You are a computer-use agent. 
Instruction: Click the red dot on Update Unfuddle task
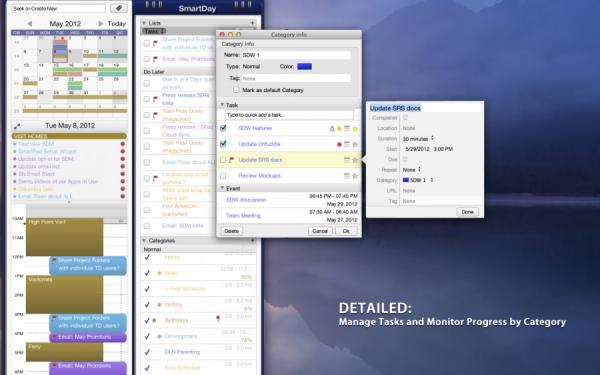point(339,145)
